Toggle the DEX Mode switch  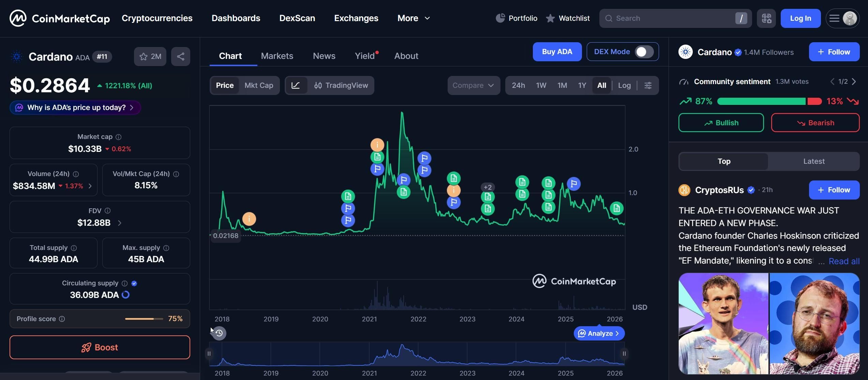[644, 52]
